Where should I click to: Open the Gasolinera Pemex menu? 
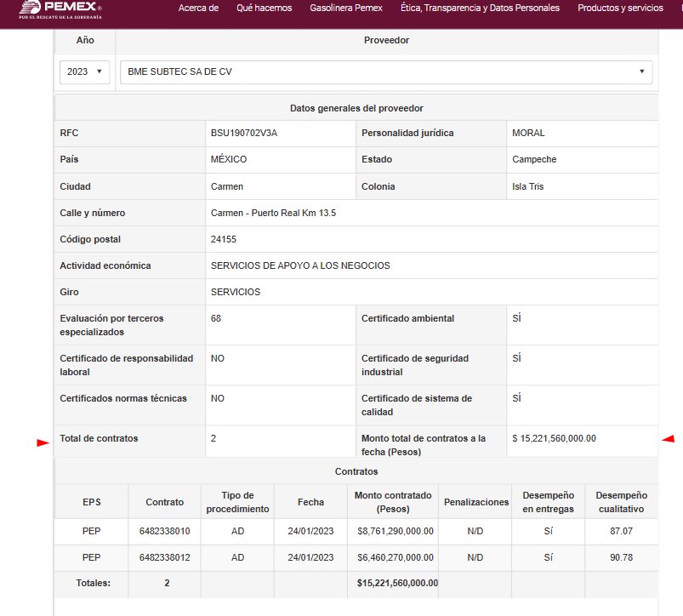[346, 8]
